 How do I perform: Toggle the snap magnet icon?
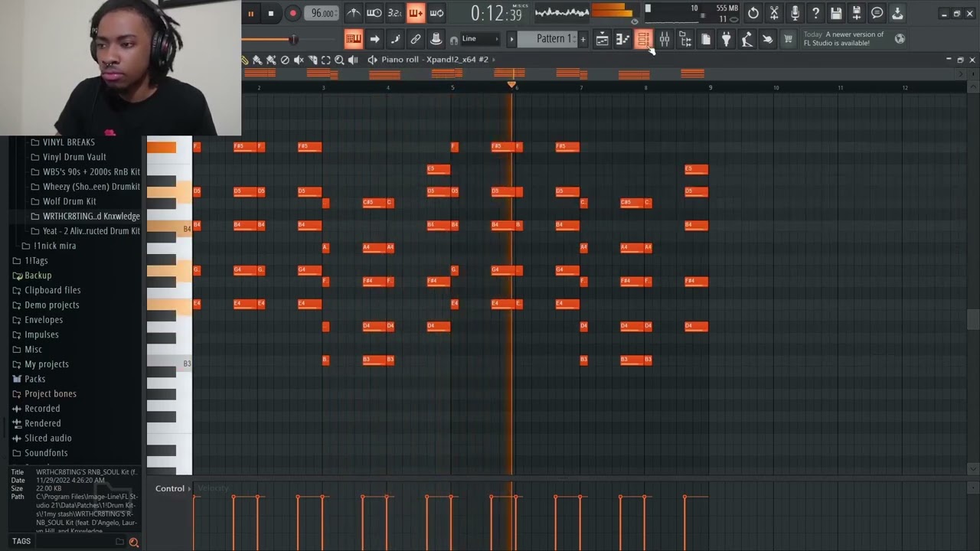(454, 40)
